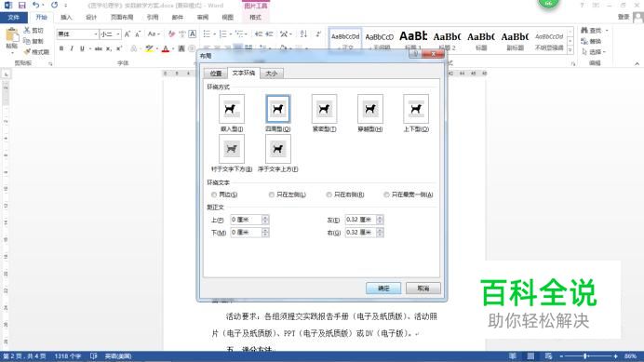Open the font color dropdown arrow
This screenshot has width=644, height=362.
173,48
